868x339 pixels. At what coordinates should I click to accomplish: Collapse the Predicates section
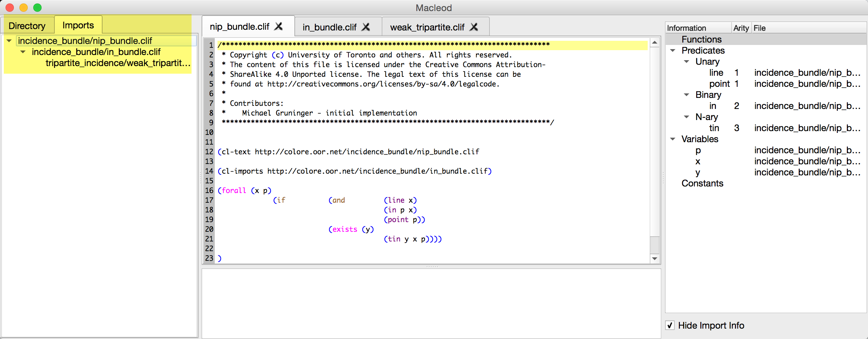673,51
